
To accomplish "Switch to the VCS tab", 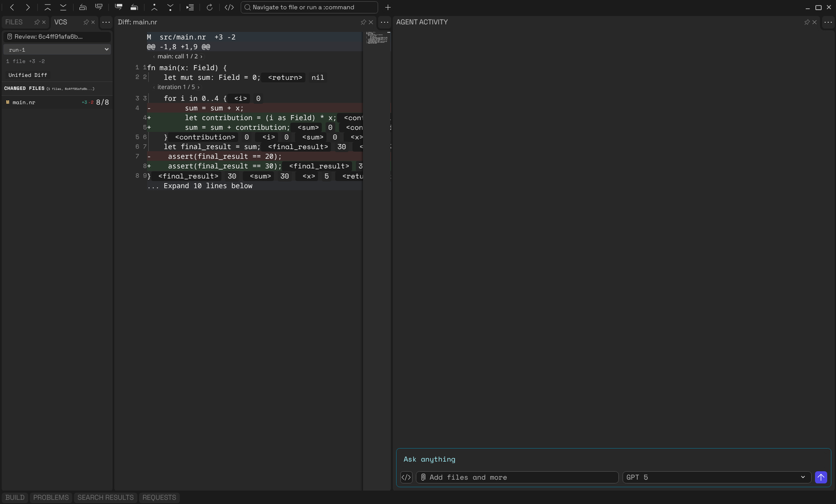I will 61,22.
